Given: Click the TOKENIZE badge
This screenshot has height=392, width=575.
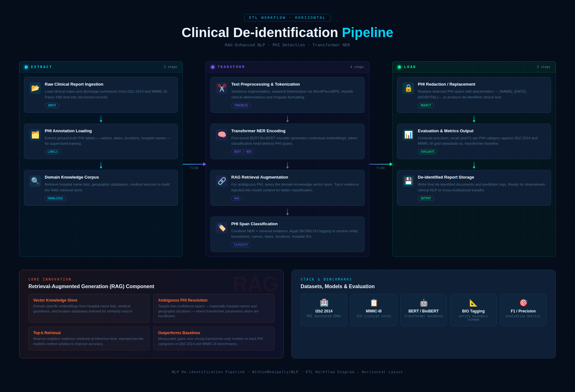Looking at the screenshot, I should click(x=241, y=105).
